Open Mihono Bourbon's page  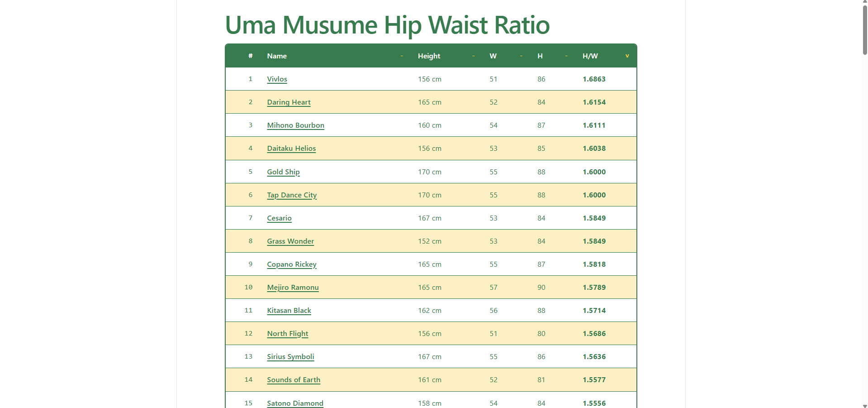pyautogui.click(x=295, y=125)
